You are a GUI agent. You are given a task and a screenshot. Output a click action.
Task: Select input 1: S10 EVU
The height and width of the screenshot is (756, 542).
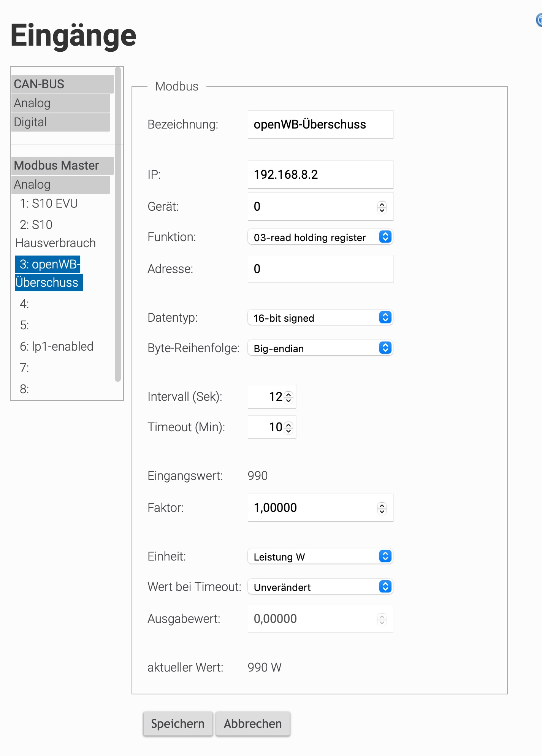49,204
